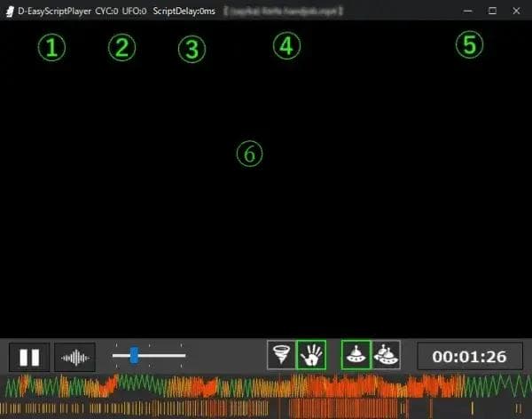
Task: Click the D-EasyScriptPlayer app icon in title bar
Action: click(x=9, y=11)
